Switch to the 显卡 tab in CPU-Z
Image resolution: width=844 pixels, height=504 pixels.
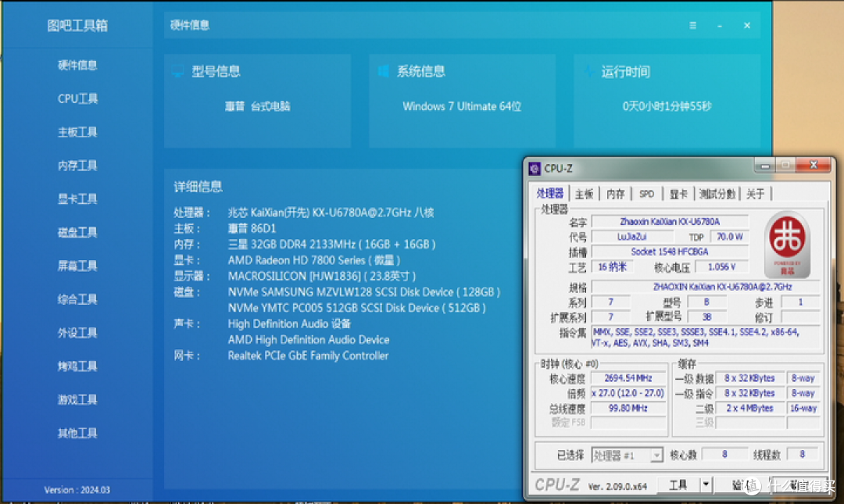click(x=678, y=195)
